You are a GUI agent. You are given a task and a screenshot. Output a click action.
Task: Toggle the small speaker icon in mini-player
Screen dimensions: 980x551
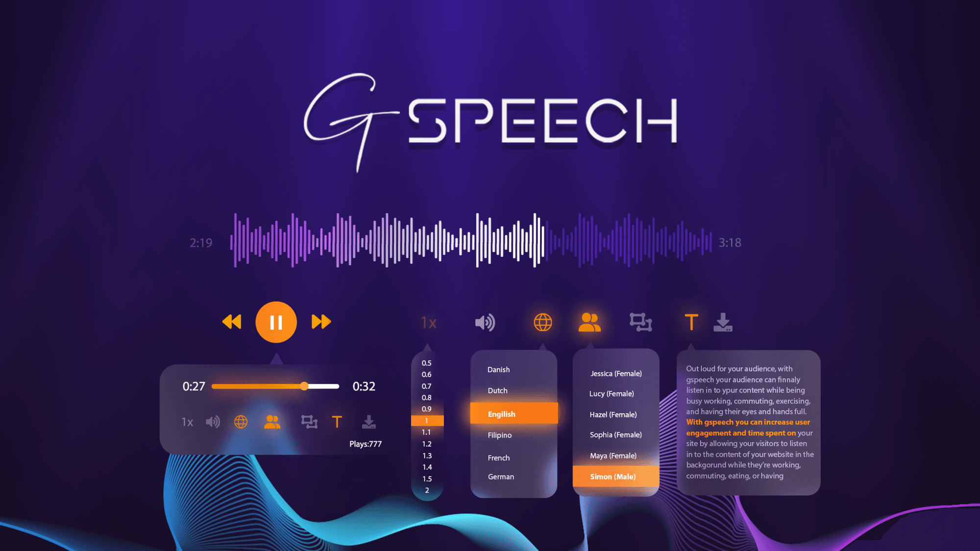tap(213, 421)
